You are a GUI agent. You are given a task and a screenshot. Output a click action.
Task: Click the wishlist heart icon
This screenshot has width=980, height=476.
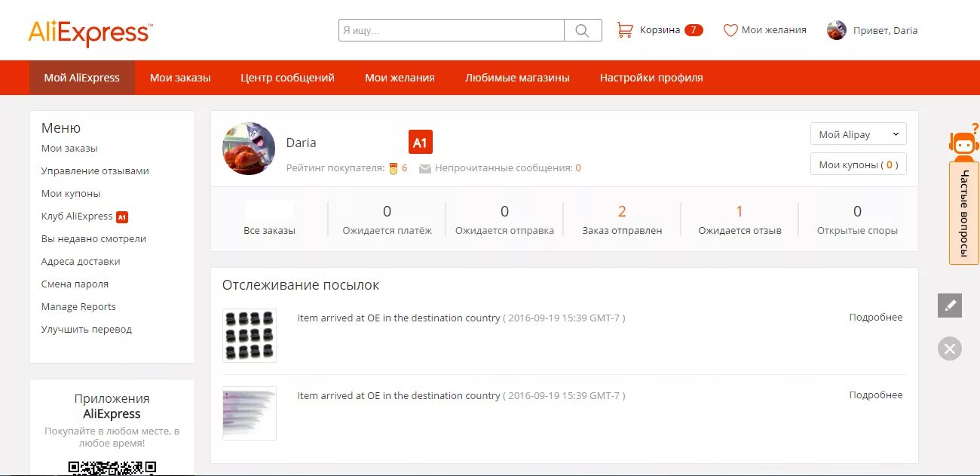tap(730, 30)
